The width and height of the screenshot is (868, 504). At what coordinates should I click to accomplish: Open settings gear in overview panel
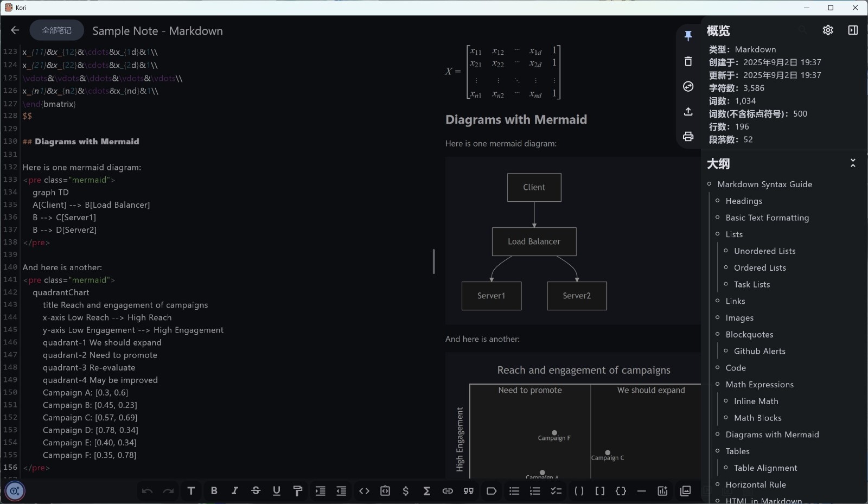pyautogui.click(x=827, y=30)
